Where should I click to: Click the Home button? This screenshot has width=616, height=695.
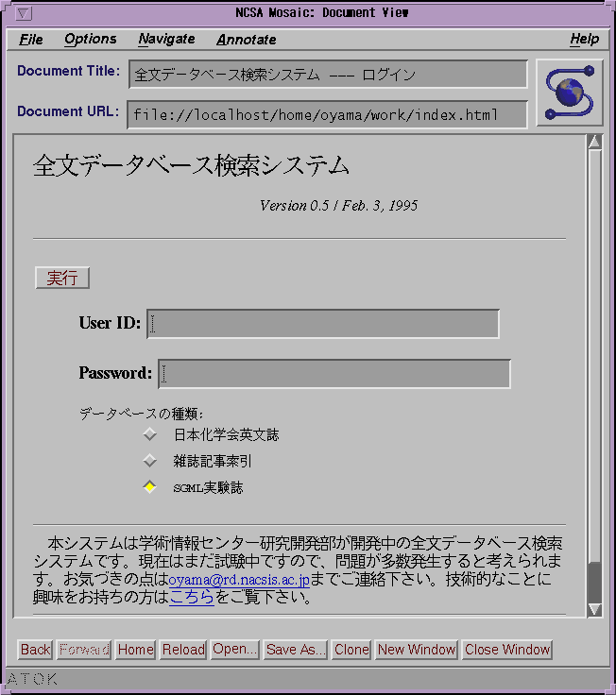pyautogui.click(x=135, y=650)
